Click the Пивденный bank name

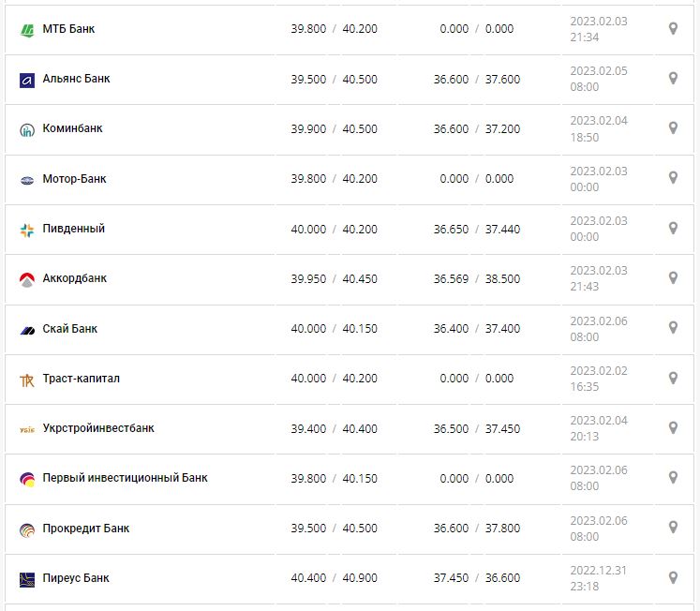click(x=74, y=229)
